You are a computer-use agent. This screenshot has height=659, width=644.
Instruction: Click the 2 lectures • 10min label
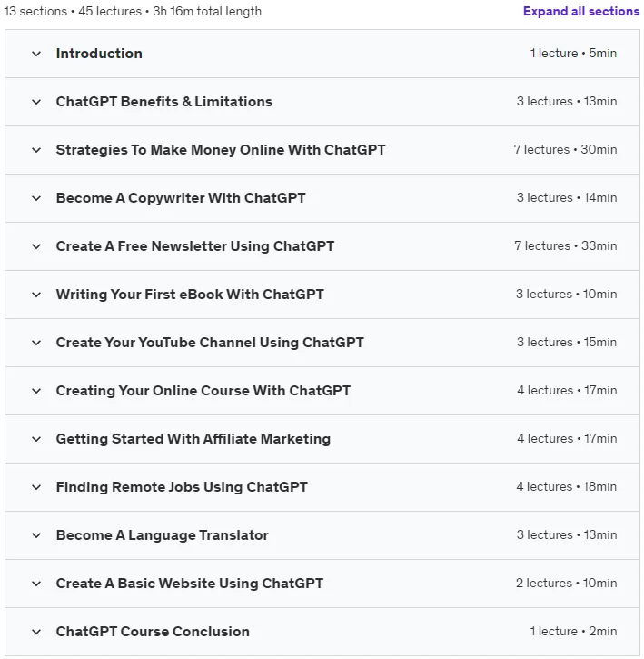(566, 584)
